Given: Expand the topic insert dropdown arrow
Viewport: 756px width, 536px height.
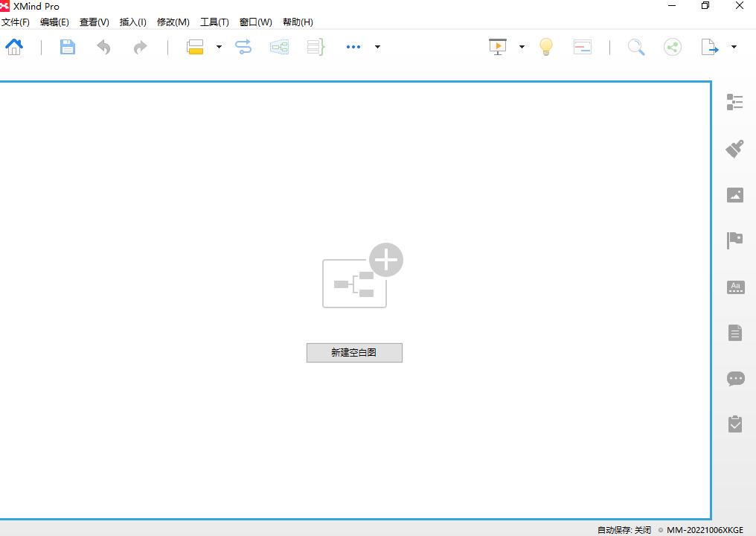Looking at the screenshot, I should tap(219, 47).
